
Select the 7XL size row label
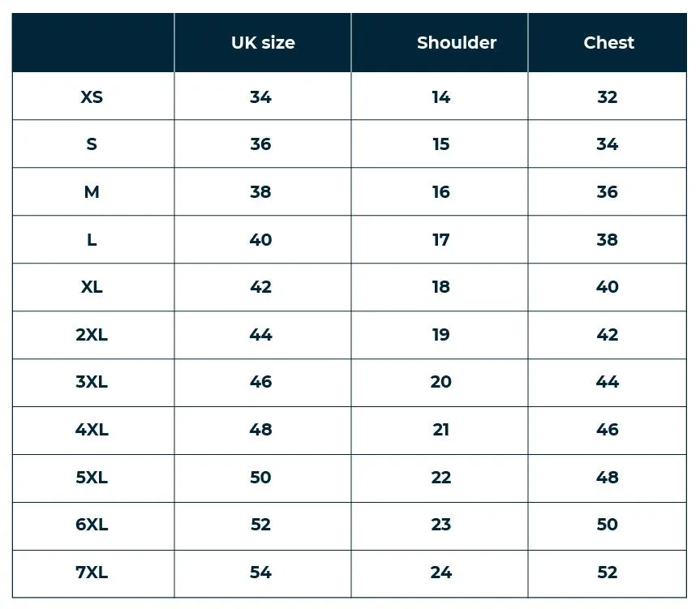click(92, 573)
